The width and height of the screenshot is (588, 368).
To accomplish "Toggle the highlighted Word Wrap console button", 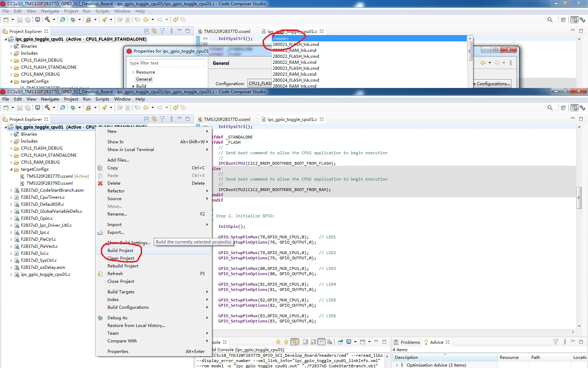I will [321, 342].
